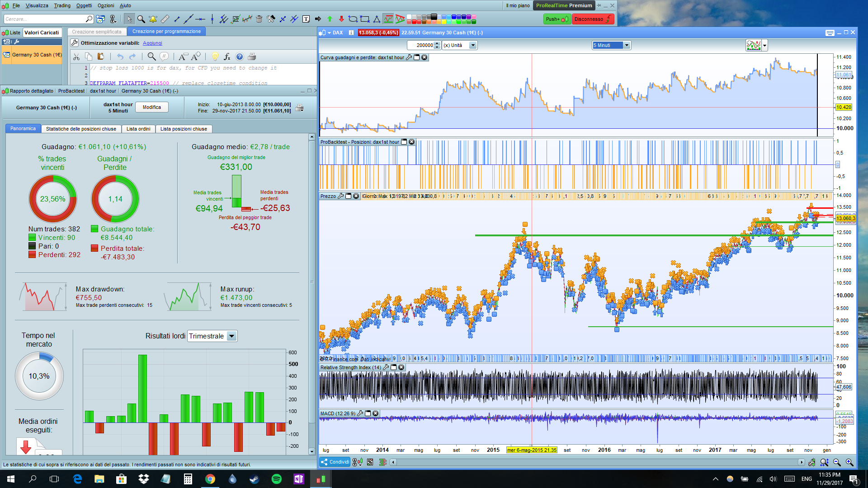
Task: Open the DAX chart menu arrow
Action: click(329, 33)
